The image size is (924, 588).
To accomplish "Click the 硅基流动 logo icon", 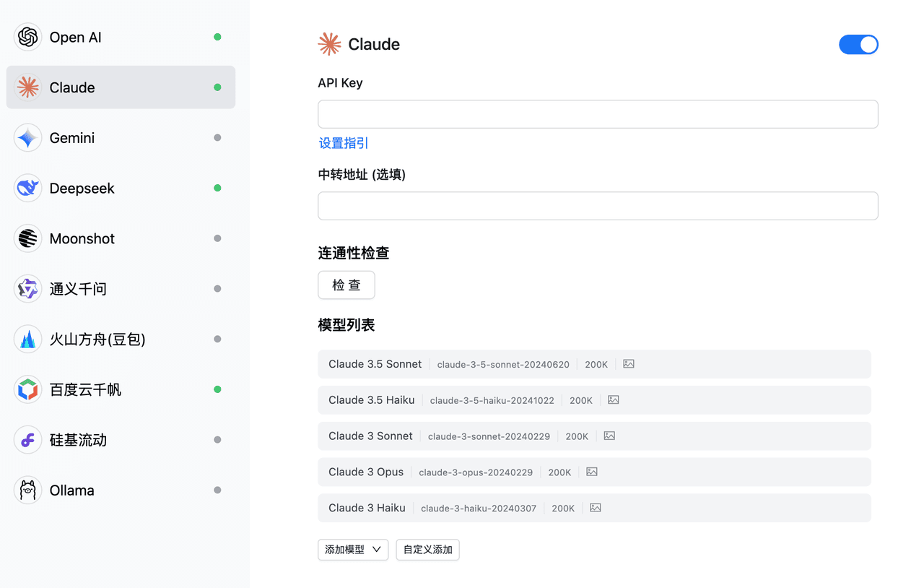I will (27, 440).
